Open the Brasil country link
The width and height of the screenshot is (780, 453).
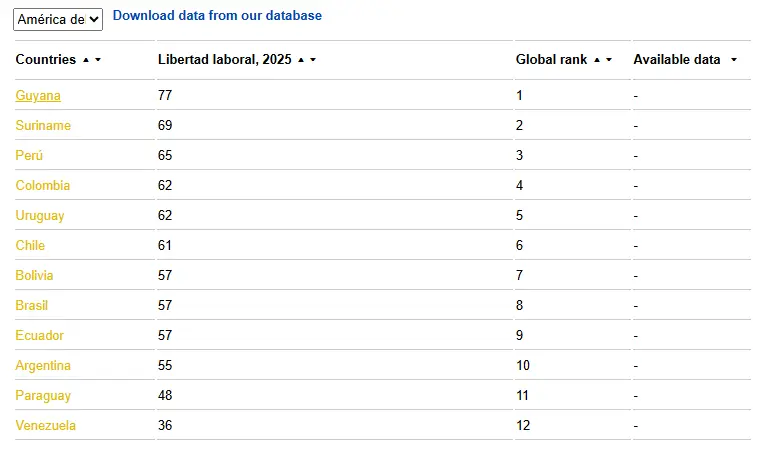click(31, 305)
